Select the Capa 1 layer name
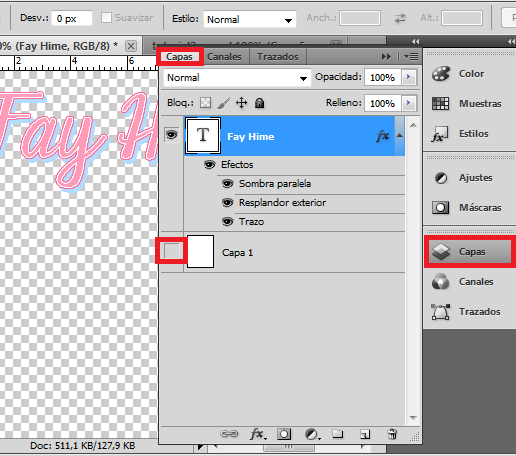Image resolution: width=516 pixels, height=456 pixels. click(x=237, y=253)
